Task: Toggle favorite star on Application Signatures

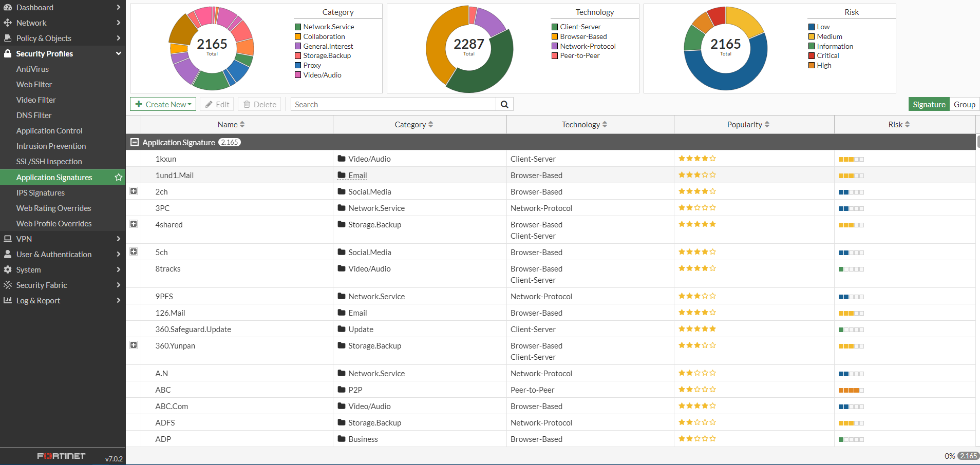Action: tap(119, 178)
